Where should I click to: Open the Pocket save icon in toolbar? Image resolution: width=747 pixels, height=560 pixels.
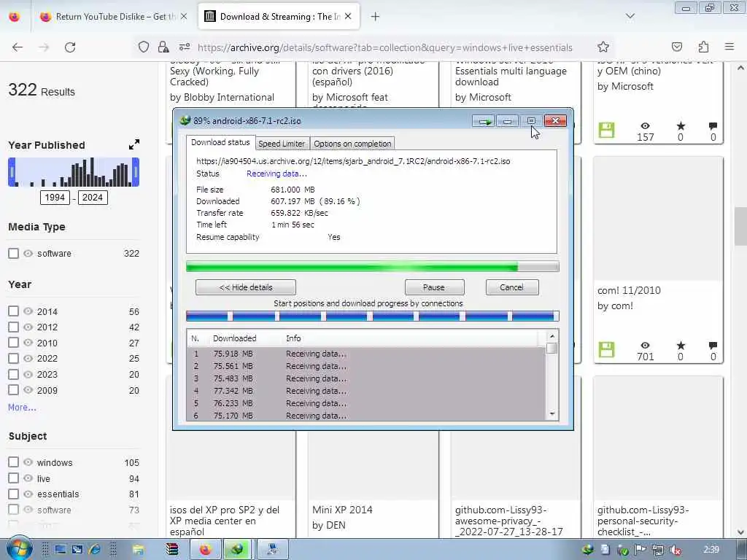pos(676,47)
